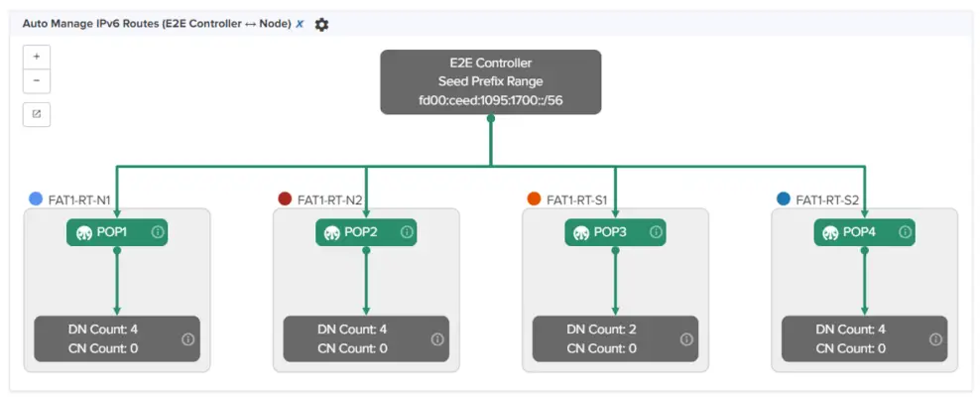Image resolution: width=980 pixels, height=399 pixels.
Task: Click the info icon on POP3
Action: tap(656, 232)
